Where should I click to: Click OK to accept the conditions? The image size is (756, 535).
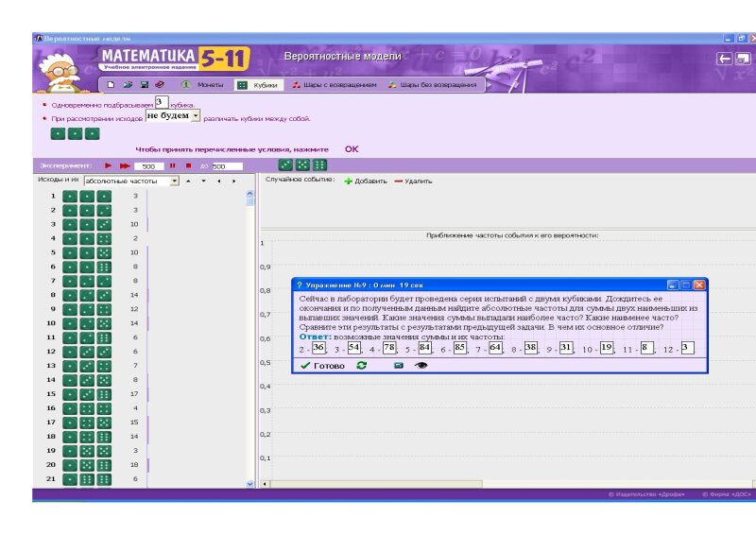pos(352,149)
